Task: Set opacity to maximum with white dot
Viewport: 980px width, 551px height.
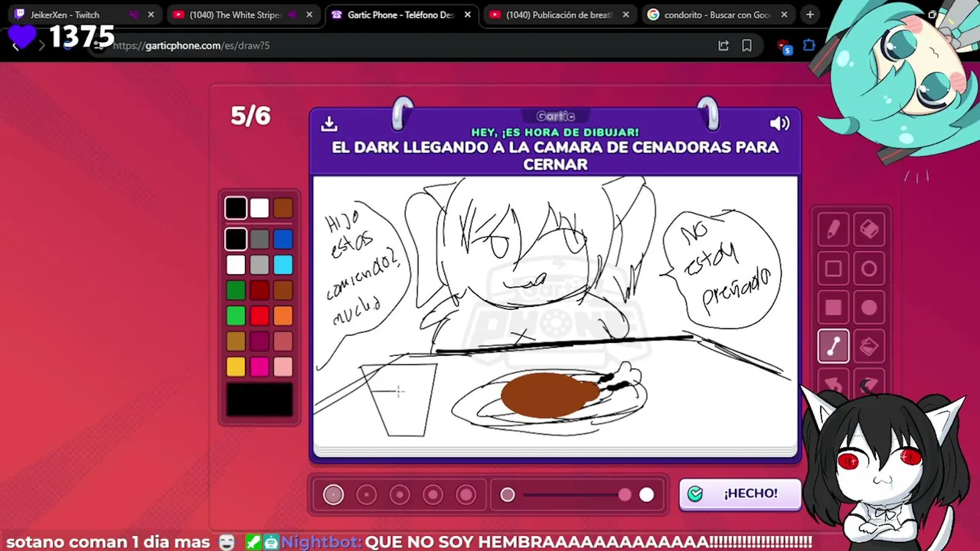Action: click(647, 495)
